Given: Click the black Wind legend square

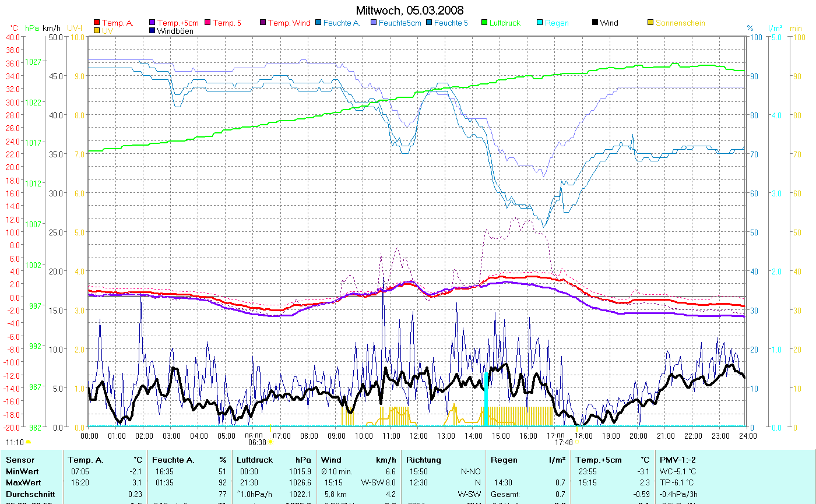Looking at the screenshot, I should 595,23.
